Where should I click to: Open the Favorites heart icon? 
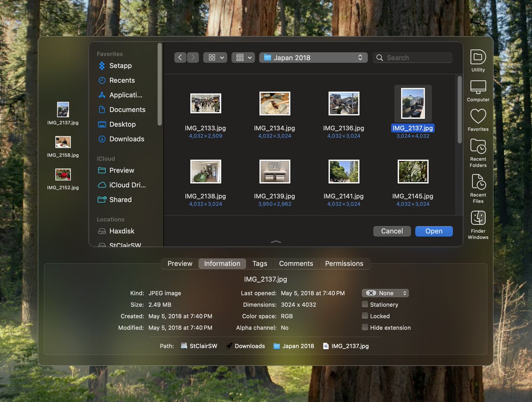pos(478,117)
